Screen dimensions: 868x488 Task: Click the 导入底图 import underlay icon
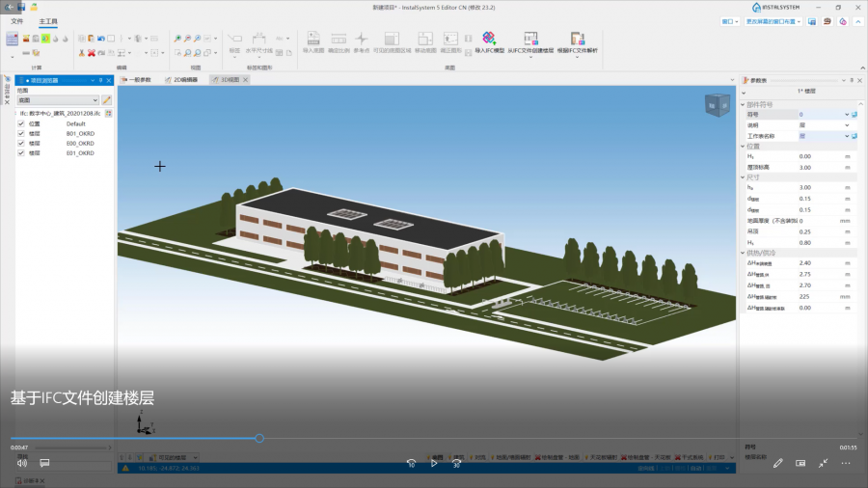313,39
